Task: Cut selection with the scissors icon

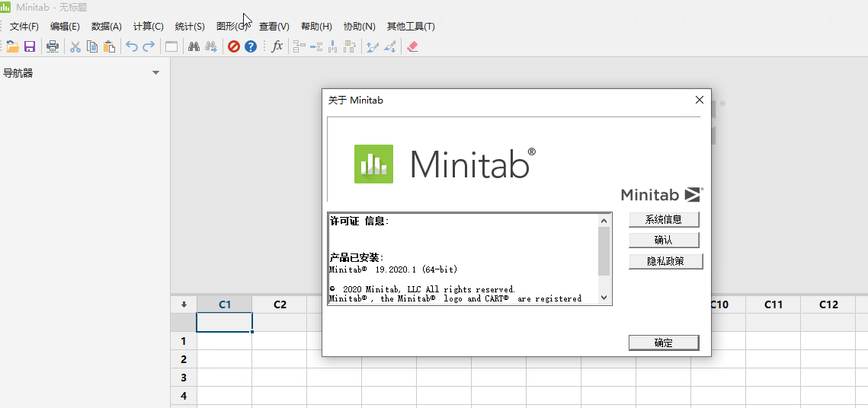Action: (x=75, y=46)
